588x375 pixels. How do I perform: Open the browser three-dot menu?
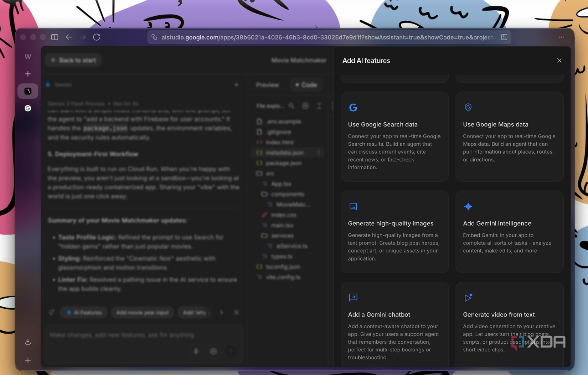(x=561, y=37)
